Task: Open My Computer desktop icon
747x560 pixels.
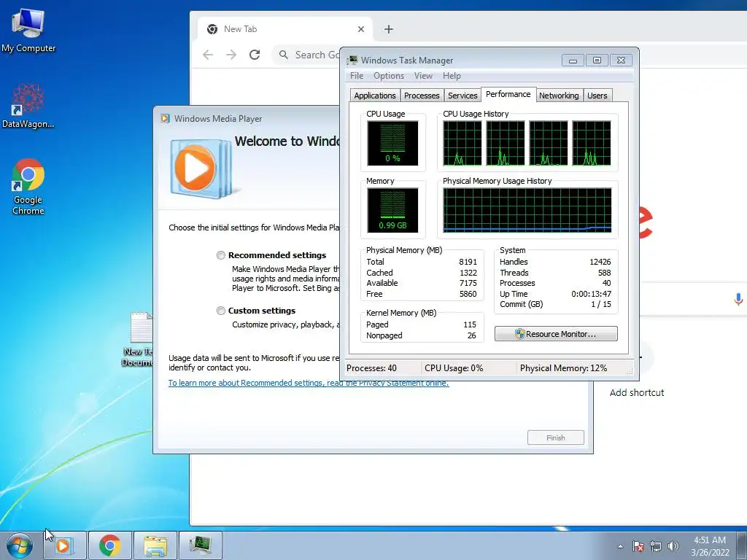Action: tap(28, 29)
